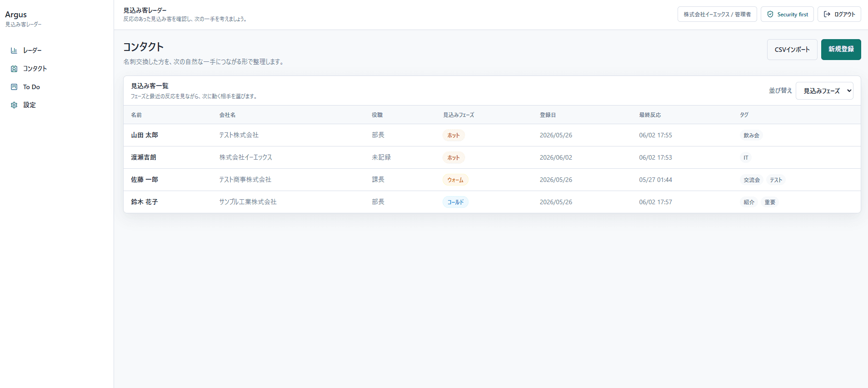The width and height of the screenshot is (868, 388).
Task: Click the 新規登録 button
Action: (x=841, y=50)
